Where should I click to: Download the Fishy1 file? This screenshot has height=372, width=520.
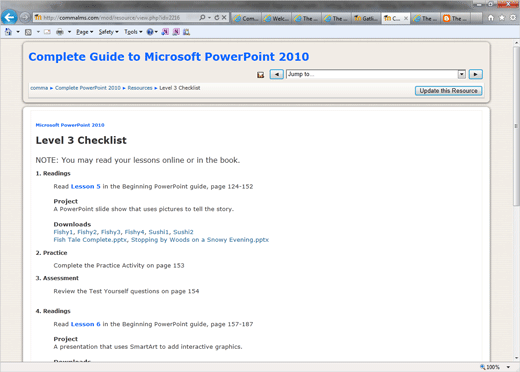(63, 232)
